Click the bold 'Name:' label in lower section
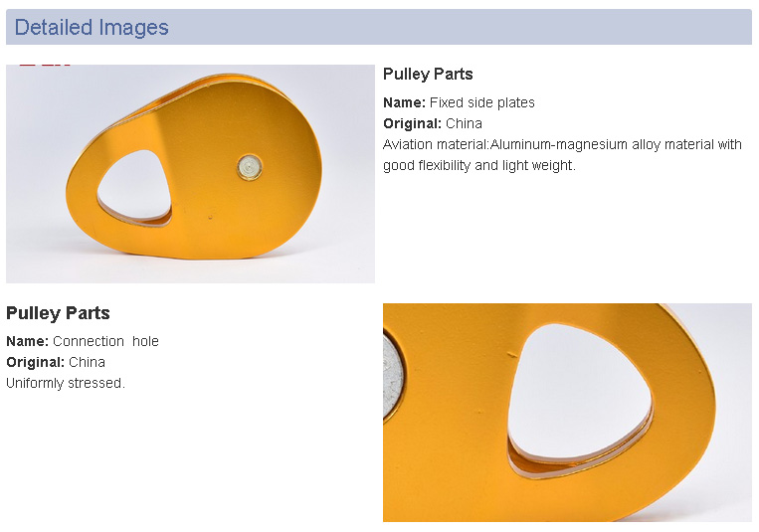 27,341
